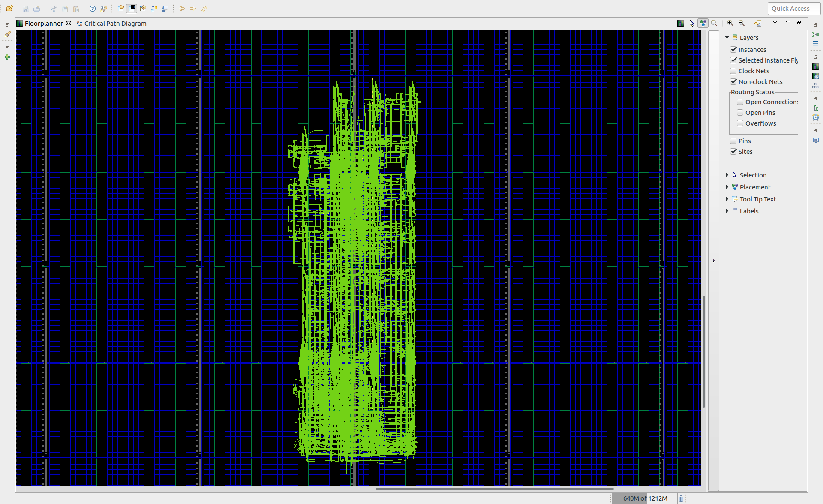Enable the Overflows routing status checkbox
The image size is (823, 504).
click(x=740, y=123)
